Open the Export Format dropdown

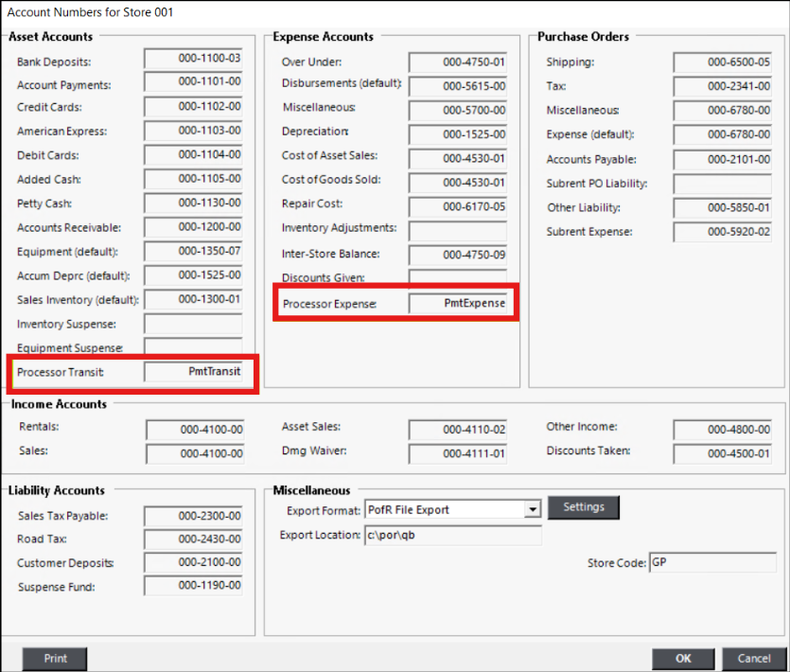tap(530, 510)
